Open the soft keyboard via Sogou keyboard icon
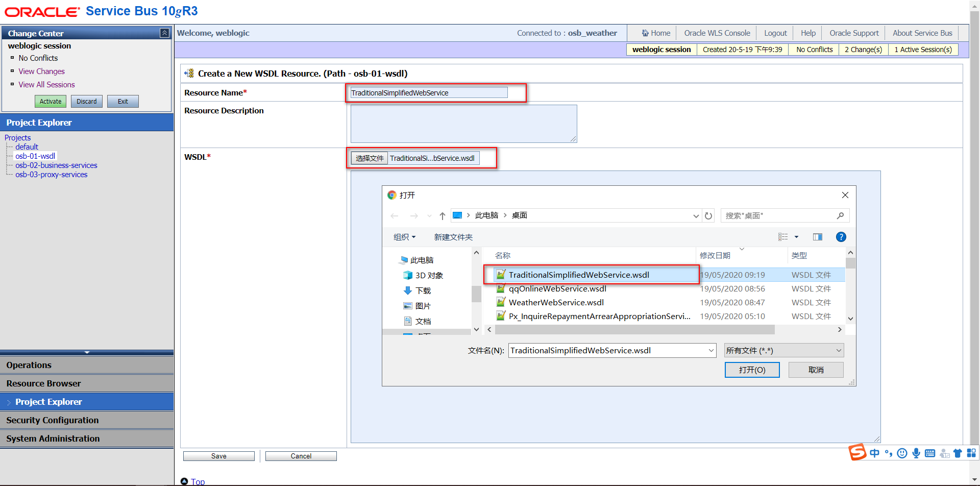Screen dimensions: 980x486 tap(930, 453)
